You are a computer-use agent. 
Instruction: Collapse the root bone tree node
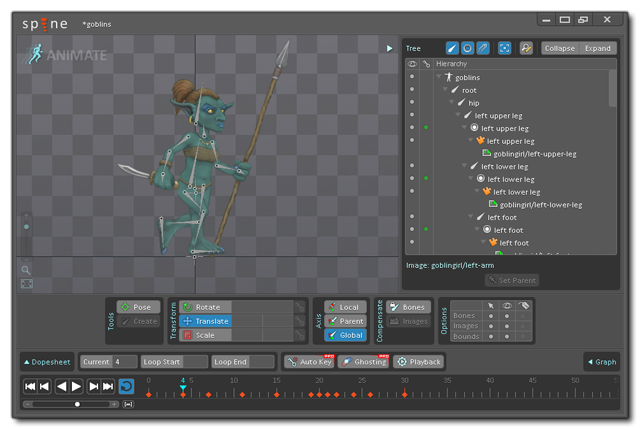pos(444,90)
